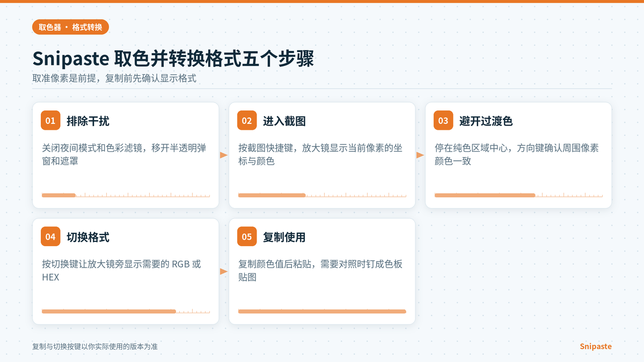The image size is (644, 362).
Task: Click the orange 02 step badge
Action: (x=247, y=121)
